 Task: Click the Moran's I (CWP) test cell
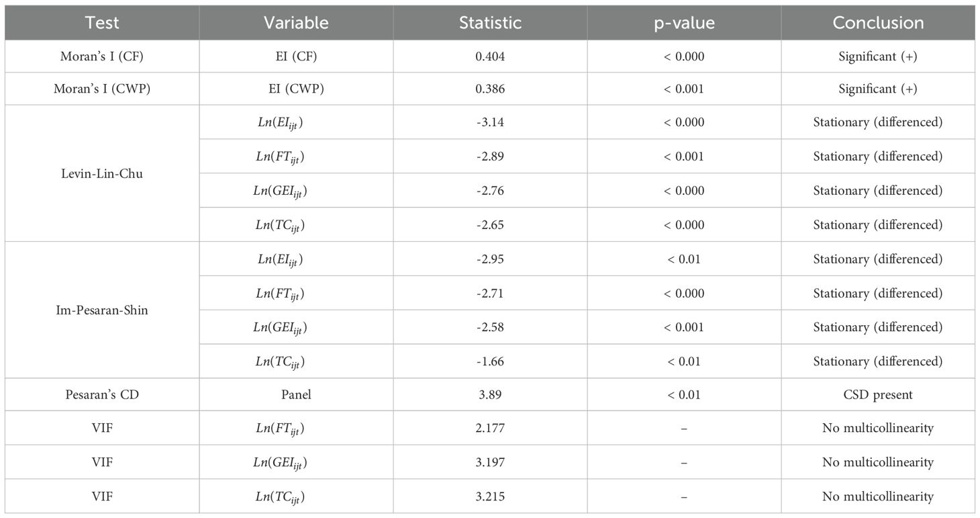point(102,89)
